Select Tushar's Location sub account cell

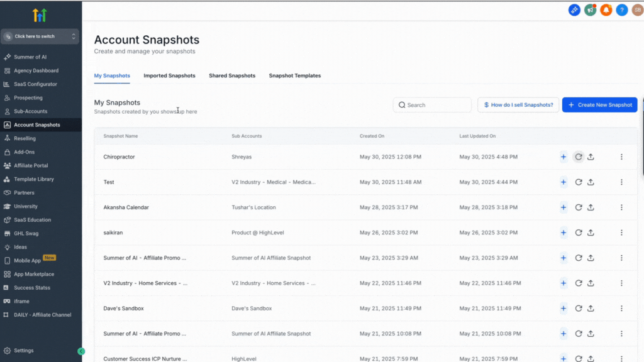click(253, 207)
